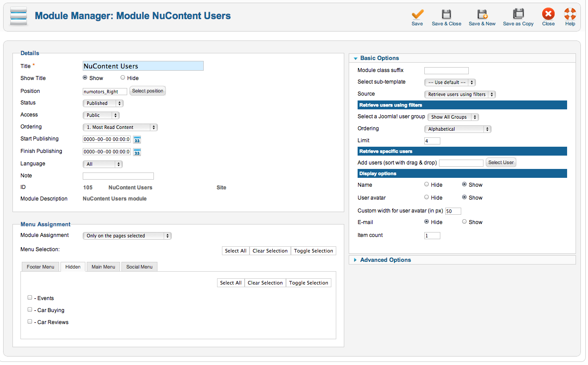Screen dimensions: 588x365
Task: Focus the Limit field
Action: 432,141
